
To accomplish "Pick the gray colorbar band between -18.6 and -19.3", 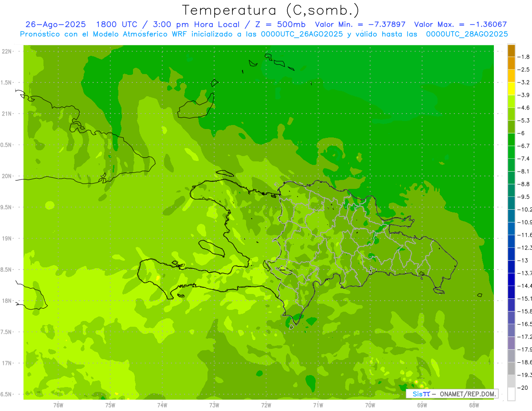I will pos(511,368).
